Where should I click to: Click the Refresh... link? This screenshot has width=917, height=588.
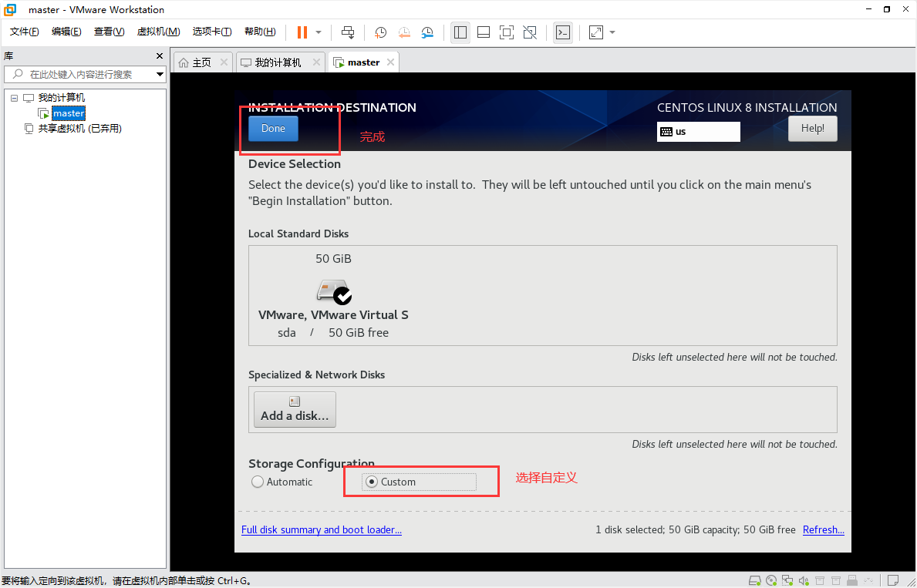pyautogui.click(x=824, y=529)
